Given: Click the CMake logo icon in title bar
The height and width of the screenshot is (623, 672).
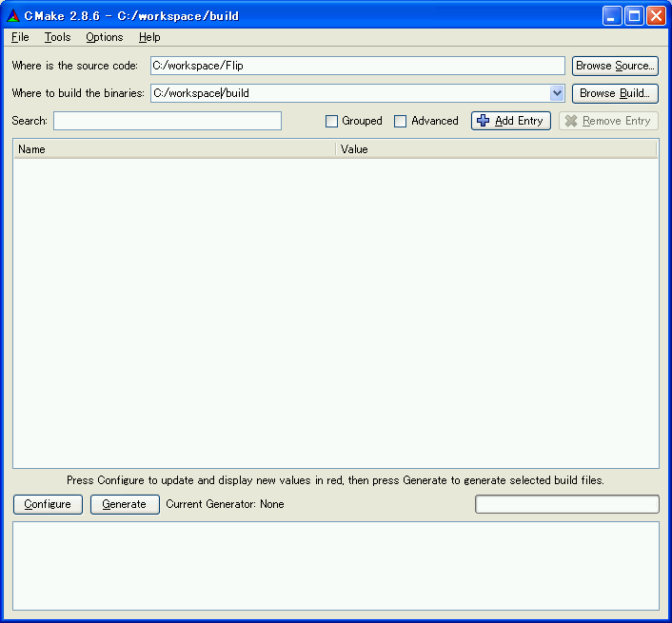Looking at the screenshot, I should pyautogui.click(x=13, y=16).
